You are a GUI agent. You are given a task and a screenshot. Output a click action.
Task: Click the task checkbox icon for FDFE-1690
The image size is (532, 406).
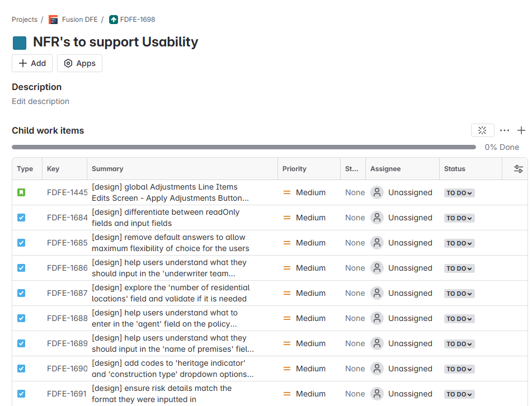coord(21,369)
